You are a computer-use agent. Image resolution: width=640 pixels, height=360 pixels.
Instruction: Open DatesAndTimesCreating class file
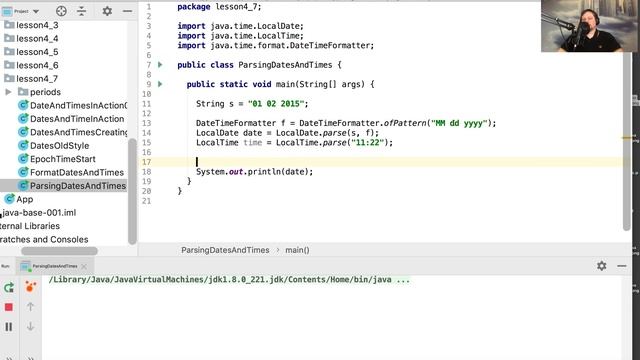point(78,132)
